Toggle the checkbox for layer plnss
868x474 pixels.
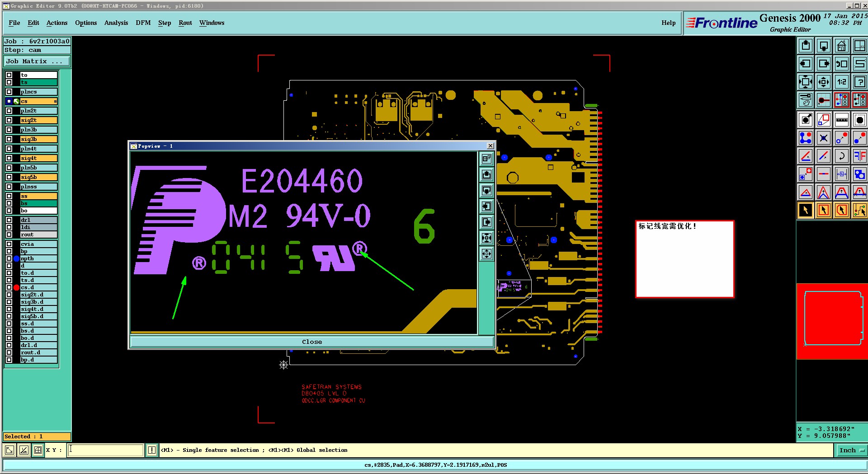9,187
